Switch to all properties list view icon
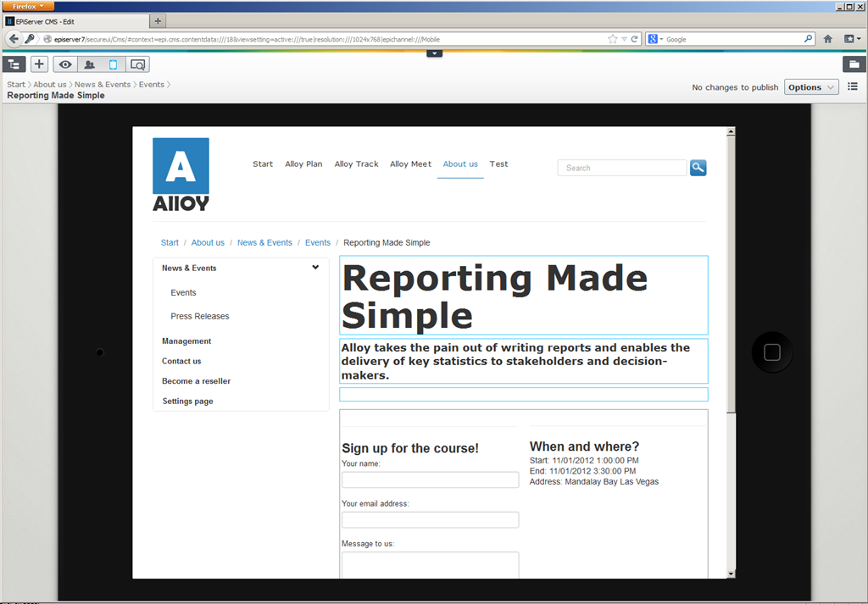The image size is (868, 604). pos(853,86)
